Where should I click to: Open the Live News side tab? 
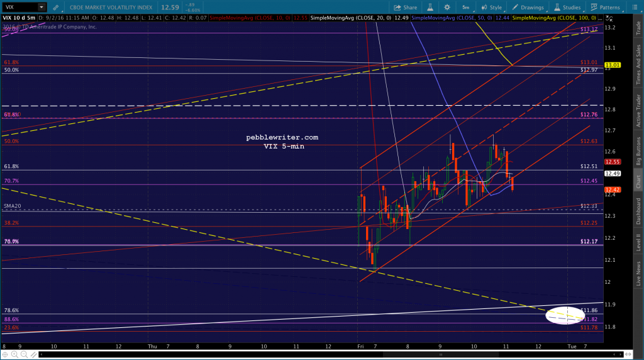point(638,274)
